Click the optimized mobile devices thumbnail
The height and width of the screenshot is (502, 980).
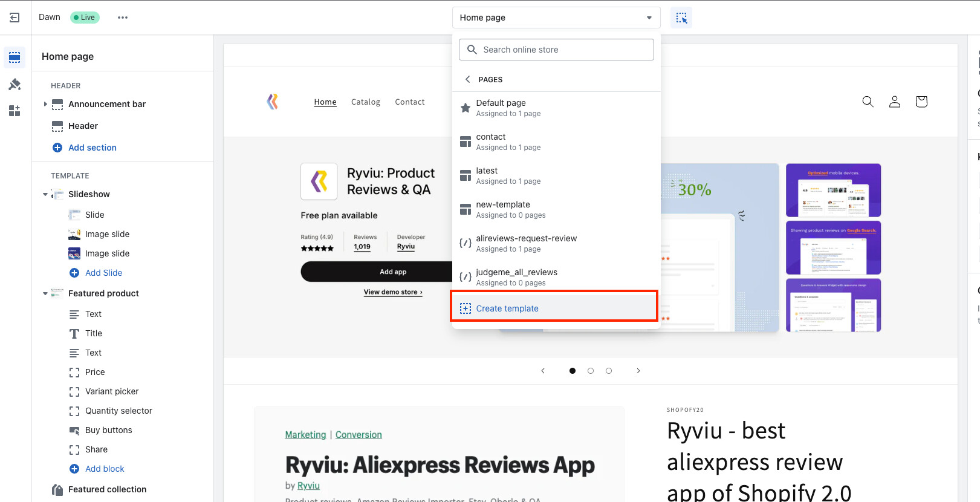833,190
